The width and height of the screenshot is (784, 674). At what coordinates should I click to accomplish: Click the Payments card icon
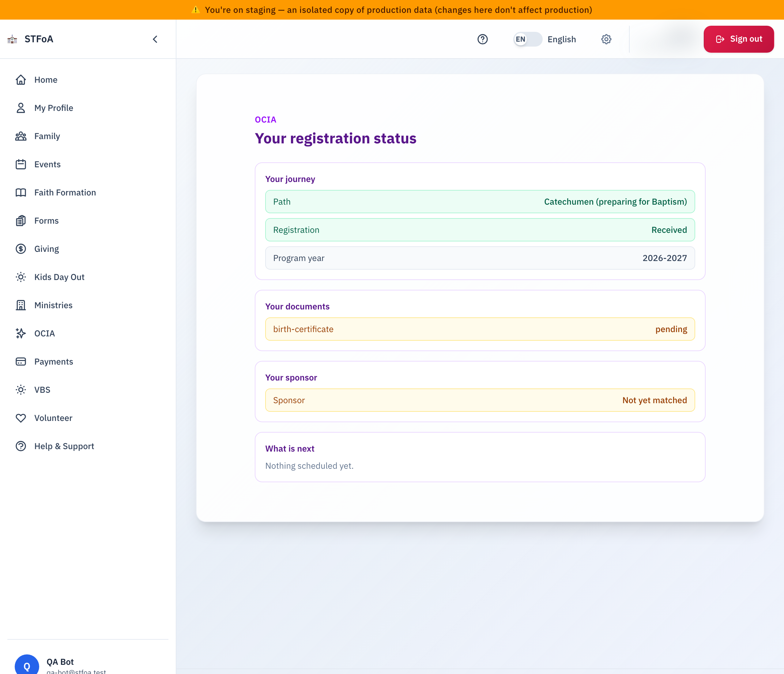21,362
